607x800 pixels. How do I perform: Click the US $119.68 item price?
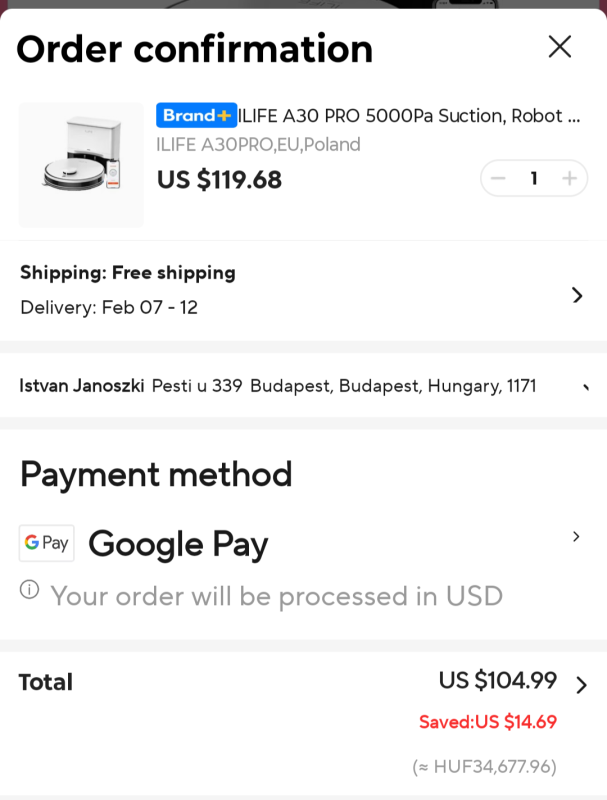pyautogui.click(x=219, y=180)
